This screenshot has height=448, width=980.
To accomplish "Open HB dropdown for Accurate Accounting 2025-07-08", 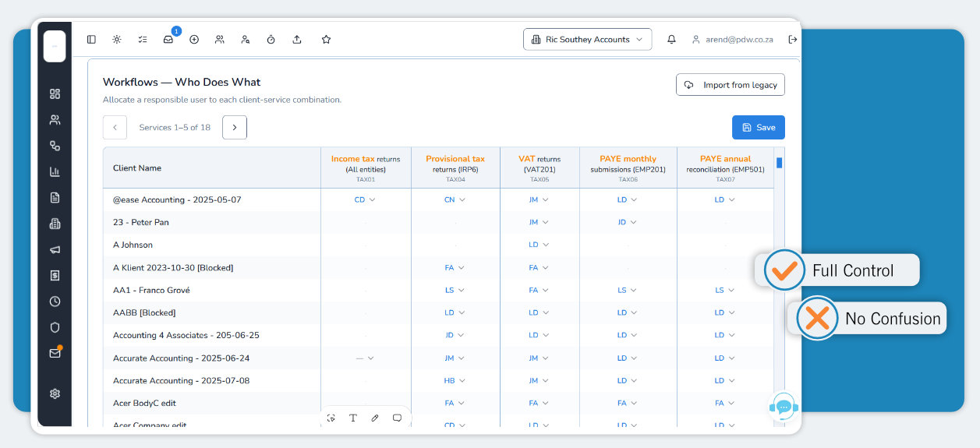I will (455, 381).
